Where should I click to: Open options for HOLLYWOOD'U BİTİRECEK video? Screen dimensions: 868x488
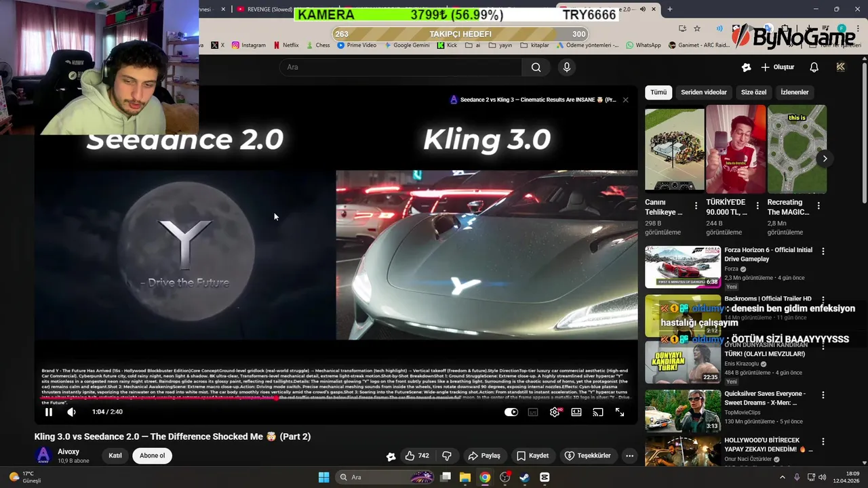coord(823,442)
